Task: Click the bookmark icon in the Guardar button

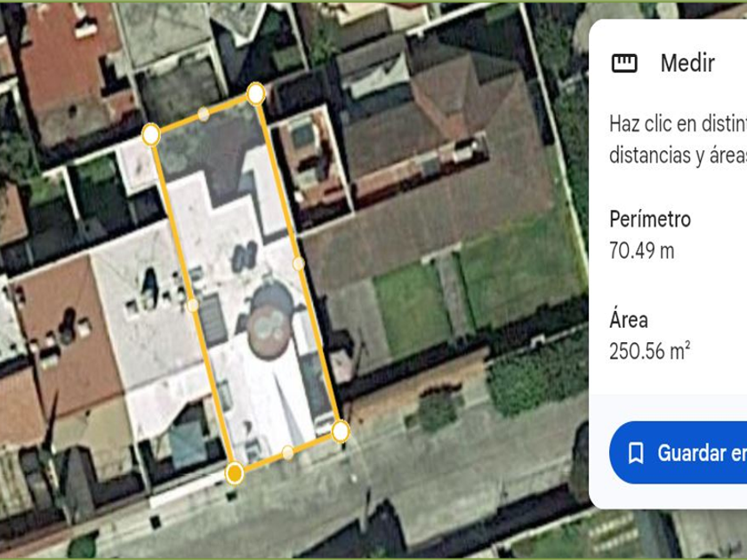Action: click(x=636, y=452)
